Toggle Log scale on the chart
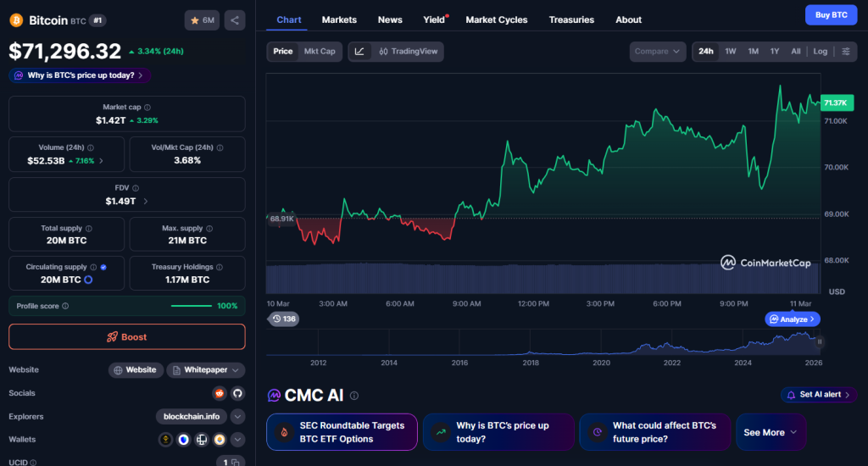The height and width of the screenshot is (466, 868). click(820, 52)
